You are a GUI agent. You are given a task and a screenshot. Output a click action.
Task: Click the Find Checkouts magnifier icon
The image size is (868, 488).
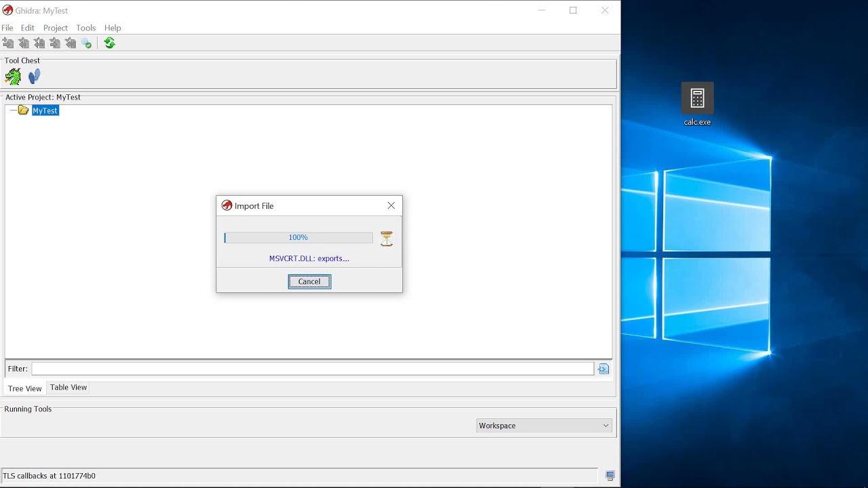(86, 43)
